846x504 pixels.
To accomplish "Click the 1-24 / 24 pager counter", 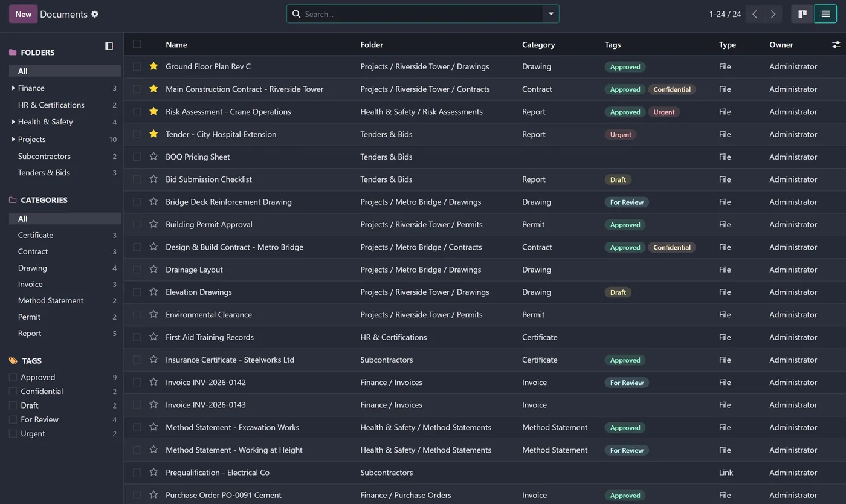I will [725, 14].
